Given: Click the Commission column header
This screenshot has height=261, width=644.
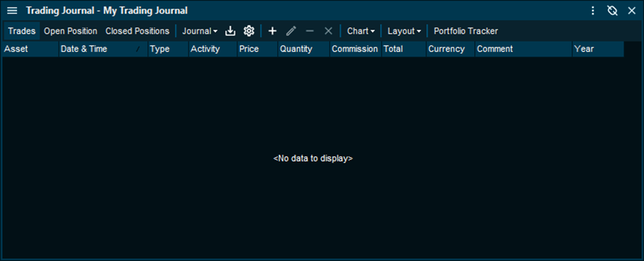Looking at the screenshot, I should tap(356, 49).
